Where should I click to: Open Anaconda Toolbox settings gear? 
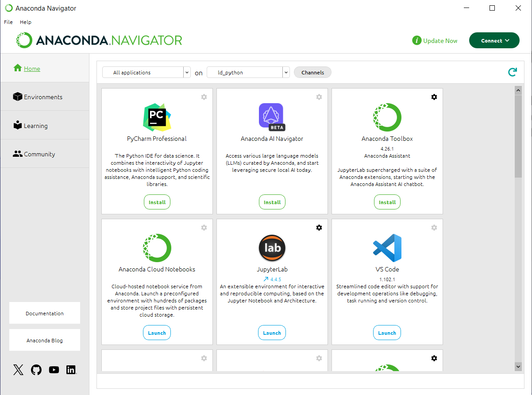click(434, 97)
